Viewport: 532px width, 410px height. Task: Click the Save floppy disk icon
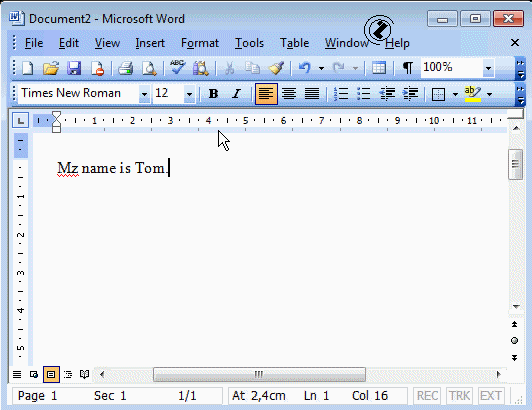(x=74, y=68)
